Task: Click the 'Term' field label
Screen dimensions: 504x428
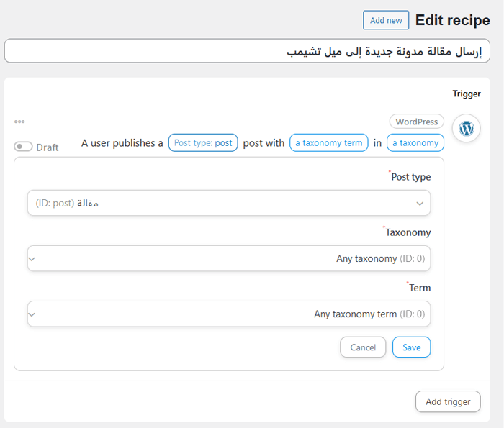Action: click(420, 288)
